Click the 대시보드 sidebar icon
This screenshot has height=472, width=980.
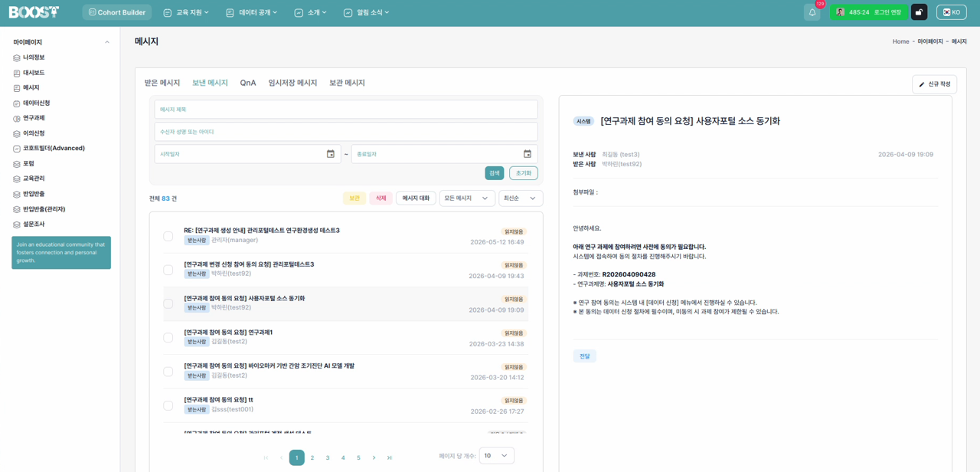pos(17,74)
